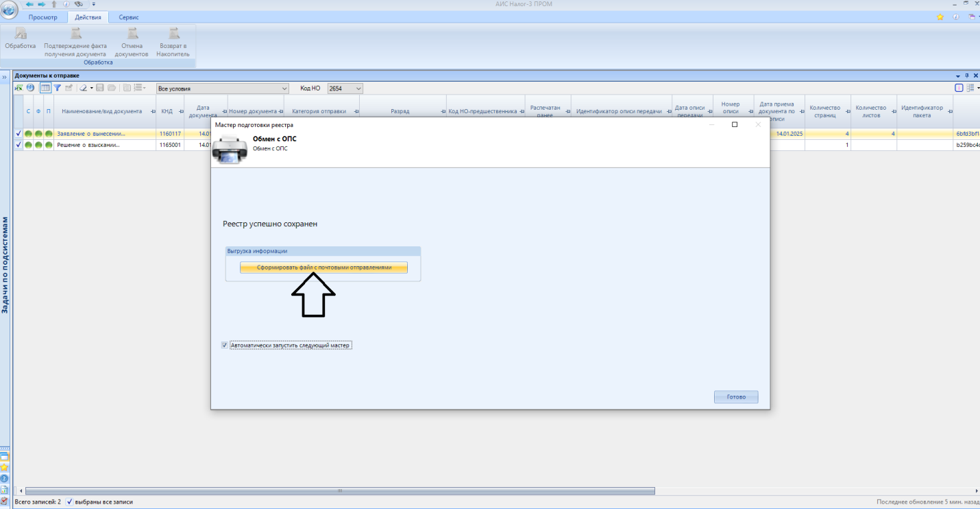The height and width of the screenshot is (509, 980).
Task: Click the Excel export icon in grid toolbar
Action: (19, 88)
